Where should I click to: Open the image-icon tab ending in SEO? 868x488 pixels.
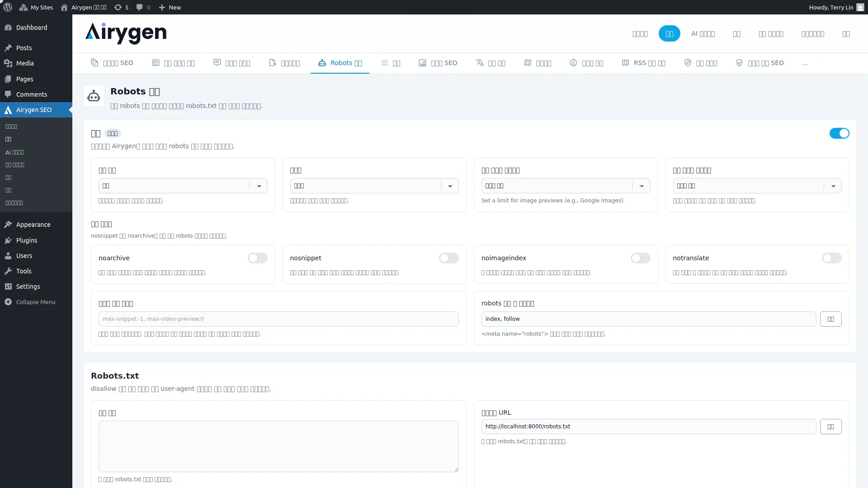(438, 63)
